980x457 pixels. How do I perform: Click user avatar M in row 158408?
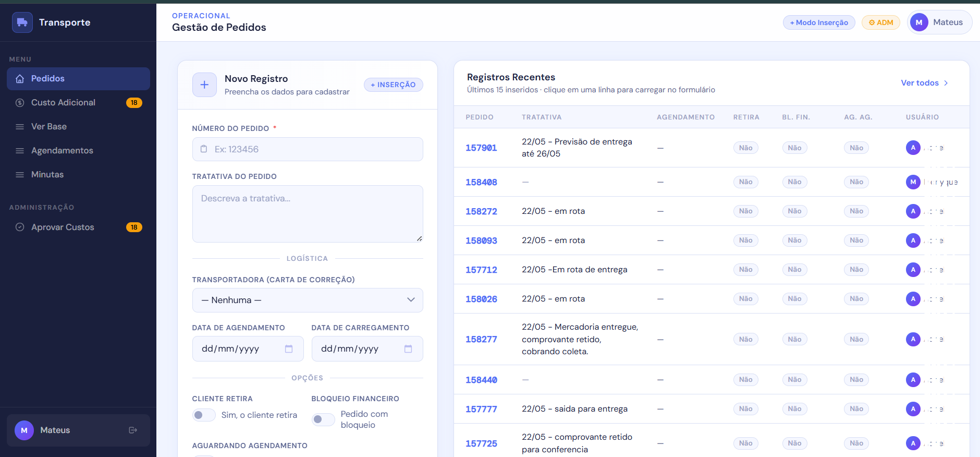tap(913, 182)
